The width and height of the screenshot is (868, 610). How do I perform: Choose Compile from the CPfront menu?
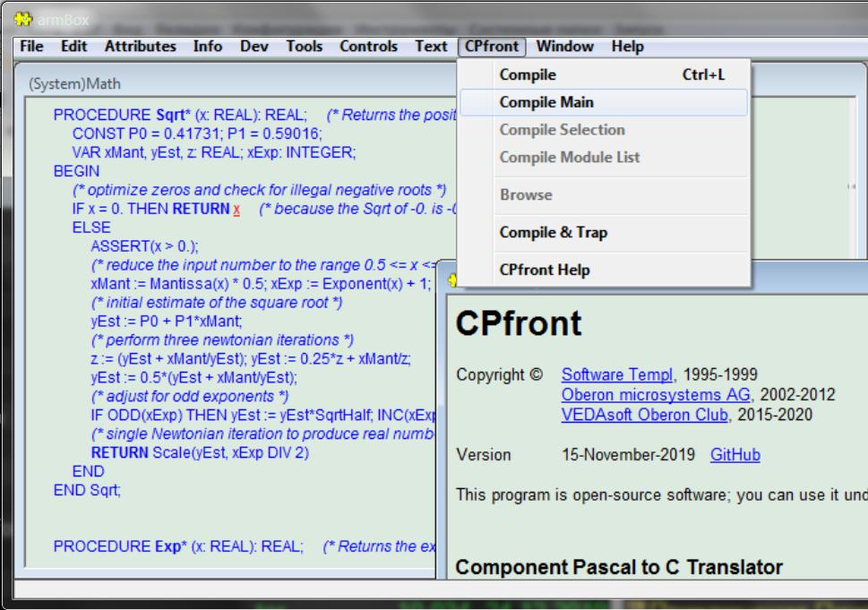604,74
